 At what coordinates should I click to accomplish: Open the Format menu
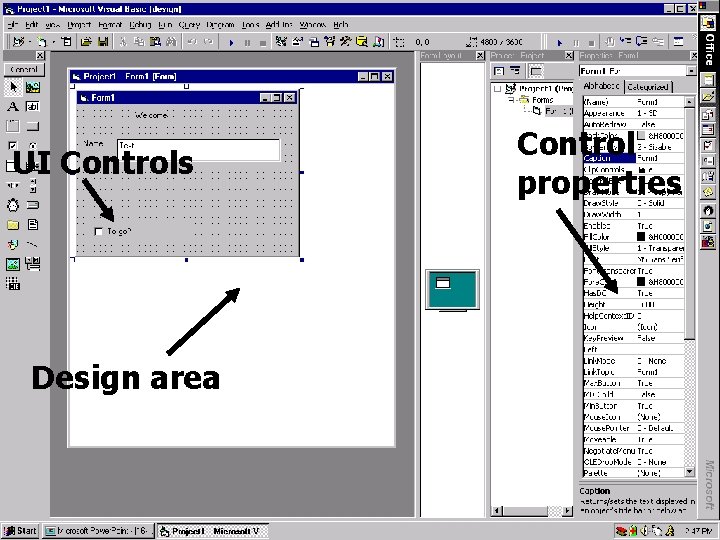point(110,25)
